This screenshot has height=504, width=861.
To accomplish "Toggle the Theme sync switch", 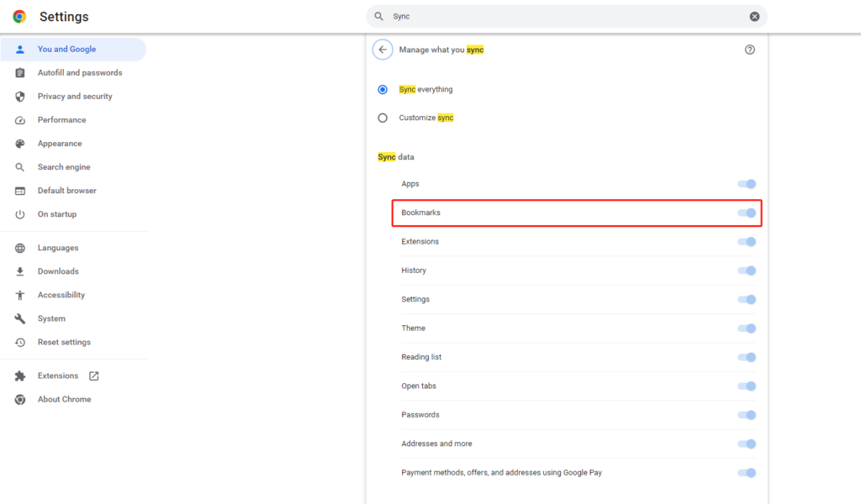I will [x=747, y=328].
